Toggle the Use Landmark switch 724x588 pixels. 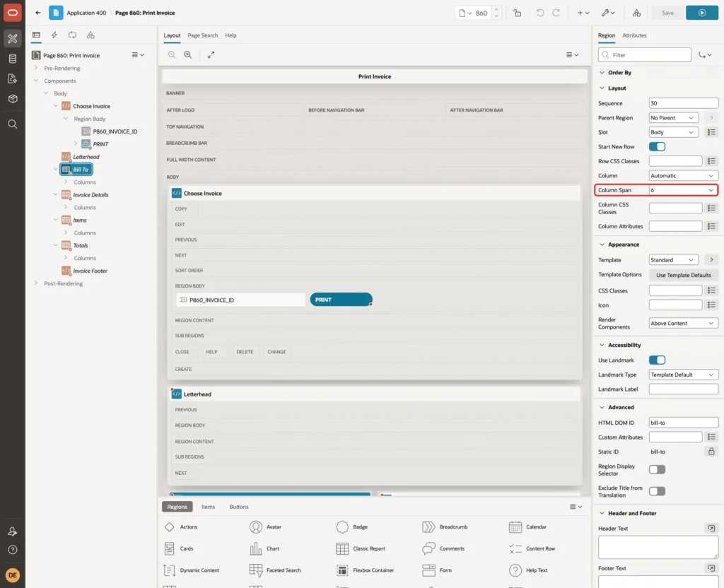pos(657,360)
